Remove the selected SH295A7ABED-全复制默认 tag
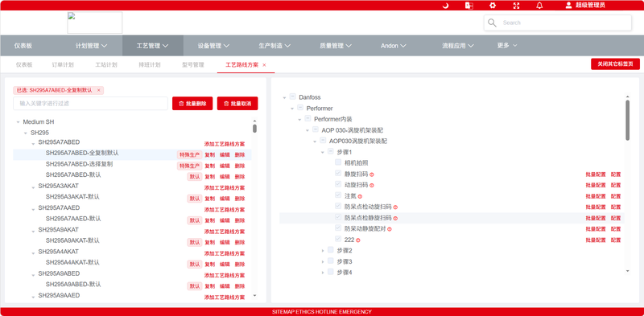Image resolution: width=644 pixels, height=316 pixels. click(98, 90)
